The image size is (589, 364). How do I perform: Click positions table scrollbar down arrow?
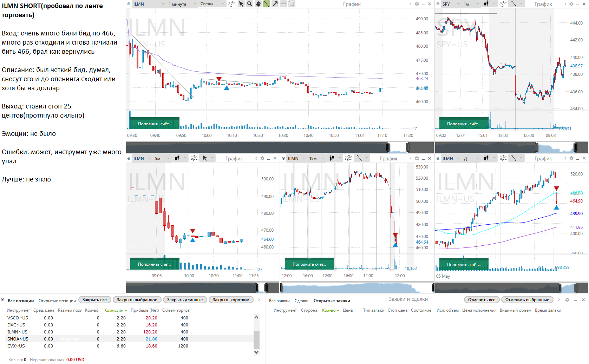(x=256, y=352)
